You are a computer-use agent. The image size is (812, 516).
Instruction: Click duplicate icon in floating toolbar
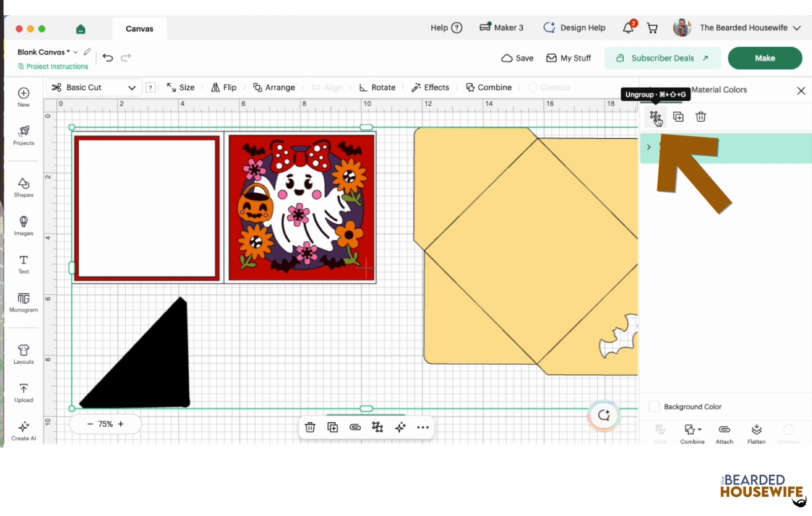click(333, 427)
